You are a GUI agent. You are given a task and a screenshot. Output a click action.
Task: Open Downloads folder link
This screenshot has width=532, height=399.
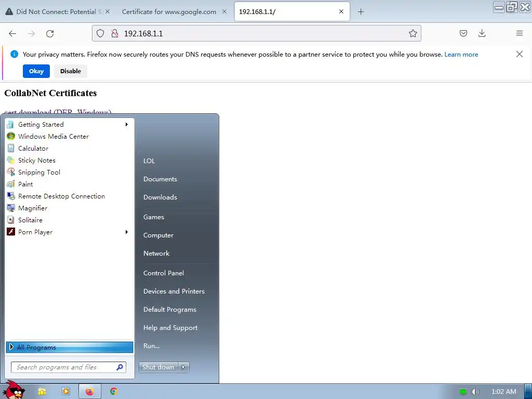pyautogui.click(x=160, y=197)
